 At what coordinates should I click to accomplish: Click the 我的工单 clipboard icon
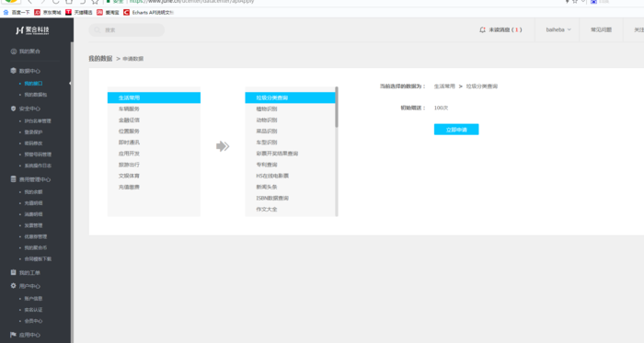(x=14, y=272)
